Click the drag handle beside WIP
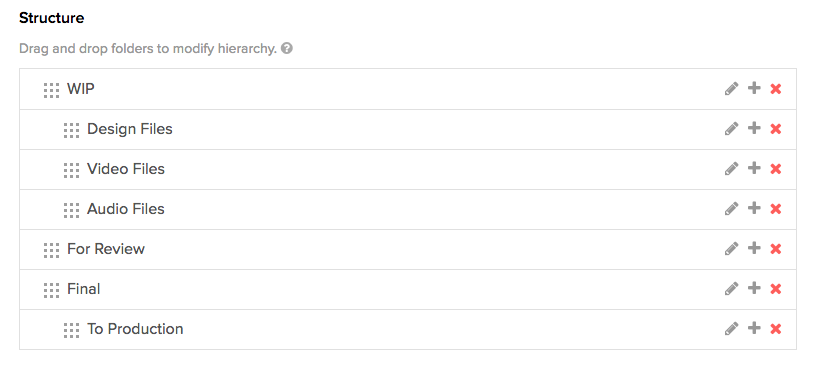 click(51, 90)
